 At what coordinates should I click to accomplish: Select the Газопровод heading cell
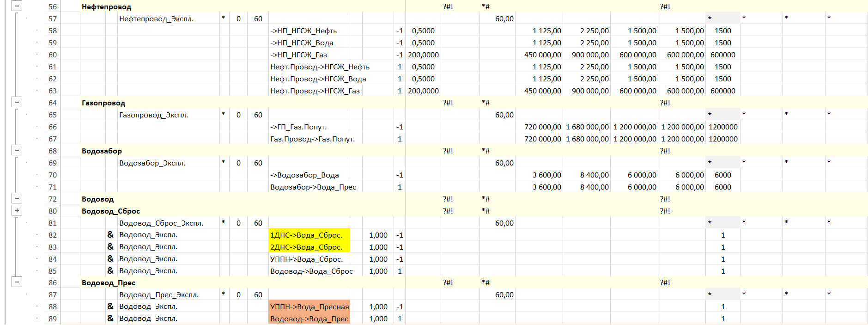103,103
